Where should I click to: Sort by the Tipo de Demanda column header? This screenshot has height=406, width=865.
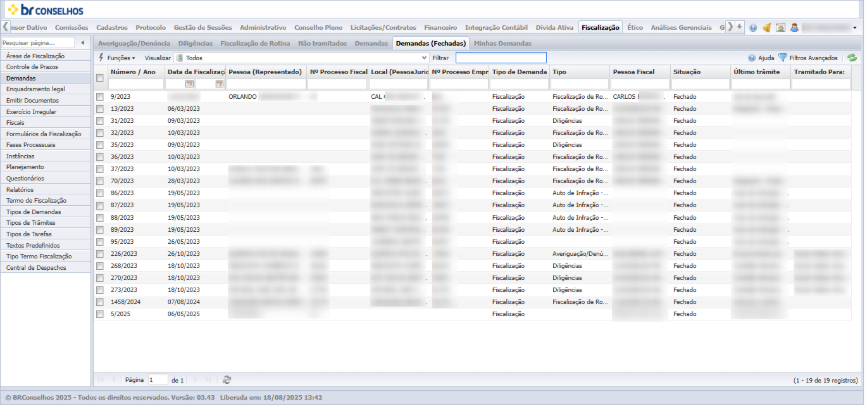click(519, 72)
